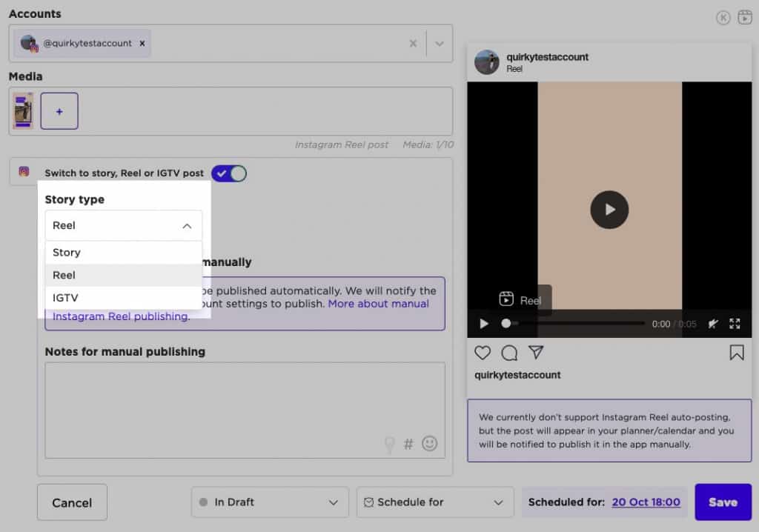The height and width of the screenshot is (532, 759).
Task: Click the K circle icon above the preview
Action: click(723, 18)
